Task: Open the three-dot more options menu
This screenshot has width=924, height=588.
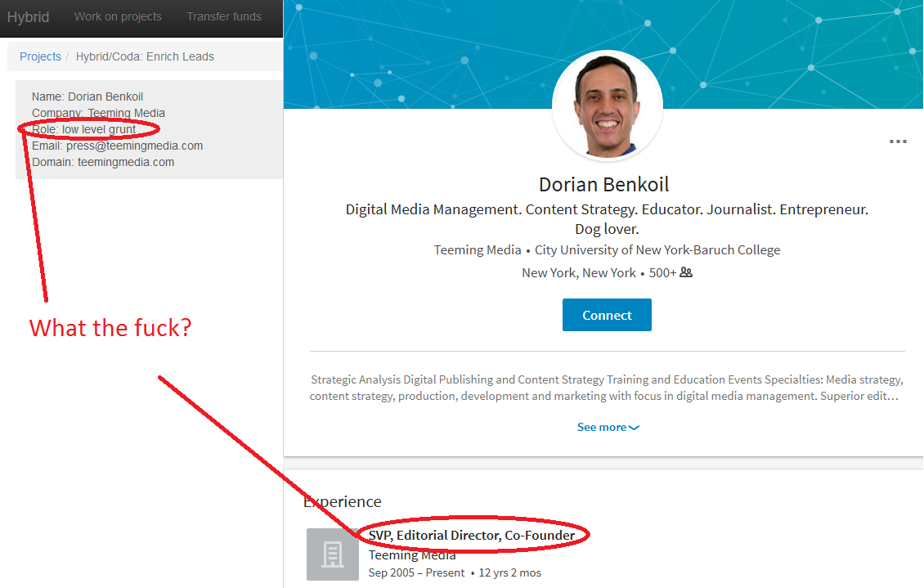Action: coord(898,141)
